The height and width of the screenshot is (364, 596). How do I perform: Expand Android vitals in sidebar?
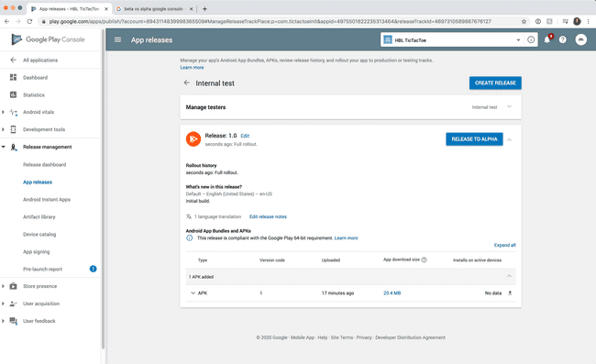pos(3,112)
